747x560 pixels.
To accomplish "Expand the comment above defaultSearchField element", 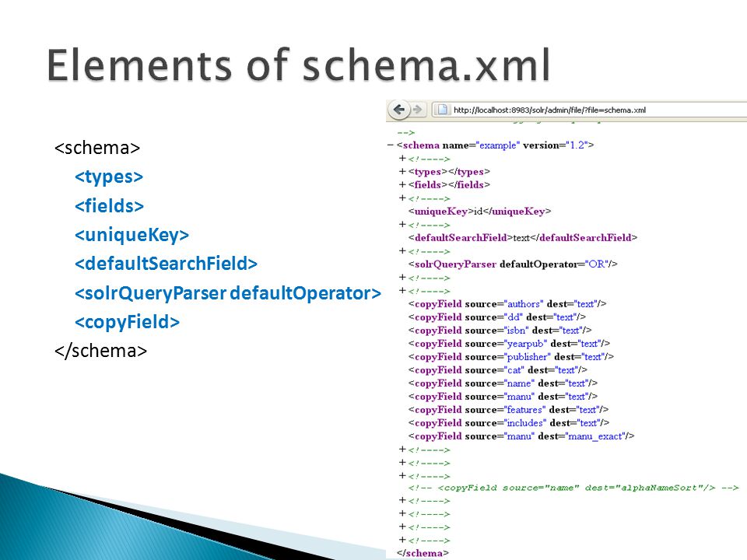I will click(x=402, y=224).
